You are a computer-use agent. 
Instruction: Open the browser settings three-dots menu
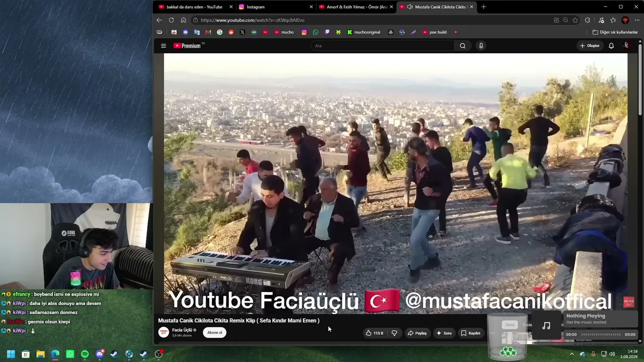point(637,20)
